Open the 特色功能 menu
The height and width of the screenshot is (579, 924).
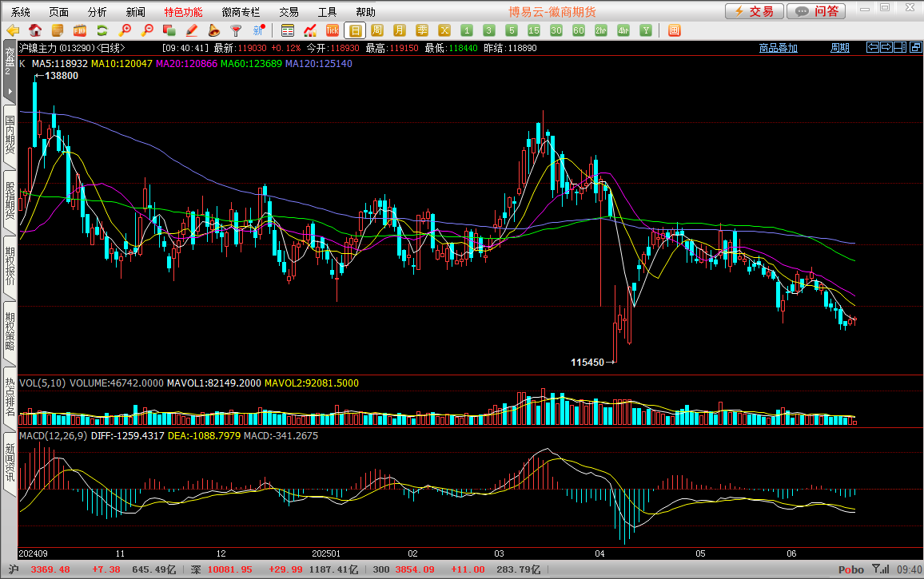[x=183, y=12]
